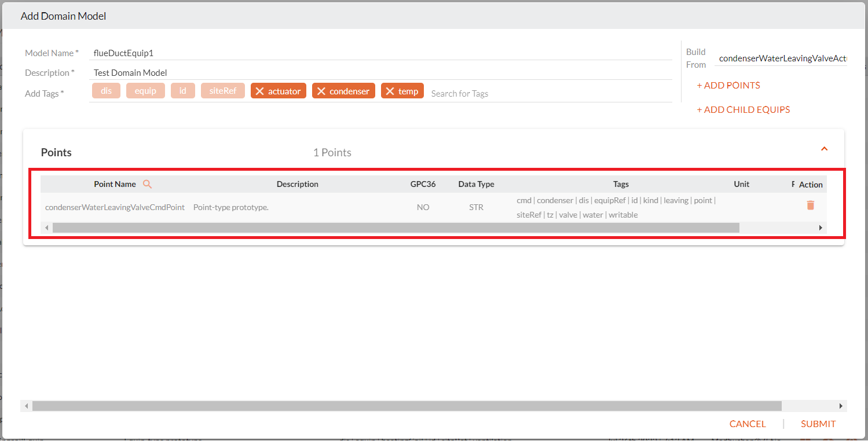Open the Build From dropdown
The image size is (868, 441).
coord(781,58)
